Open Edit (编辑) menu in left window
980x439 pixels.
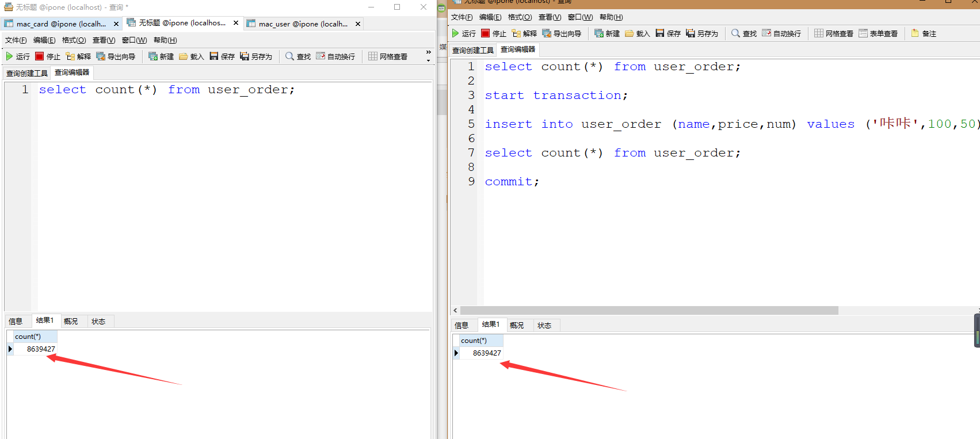44,40
